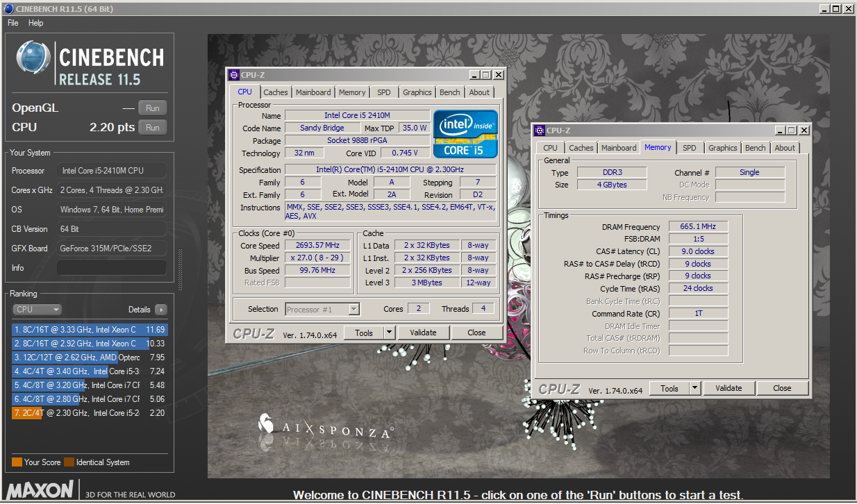Open the File menu in Cinebench
Image resolution: width=857 pixels, height=504 pixels.
(x=13, y=23)
